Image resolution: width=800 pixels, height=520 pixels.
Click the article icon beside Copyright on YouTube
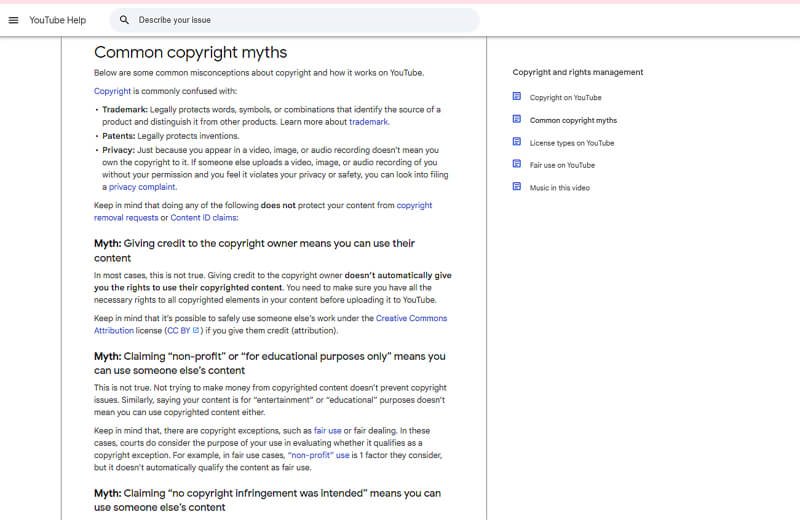[x=517, y=96]
